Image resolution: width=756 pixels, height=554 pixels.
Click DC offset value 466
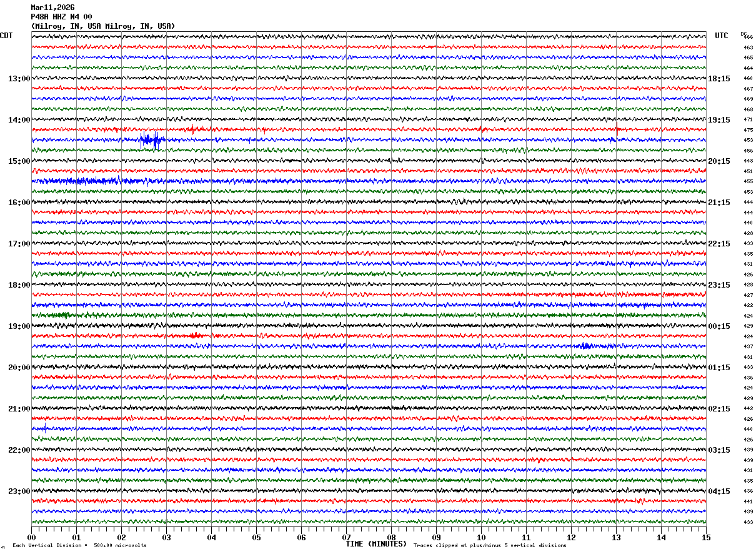(748, 38)
